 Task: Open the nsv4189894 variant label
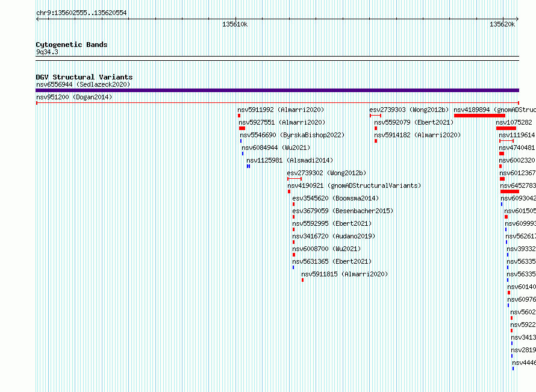coord(494,110)
